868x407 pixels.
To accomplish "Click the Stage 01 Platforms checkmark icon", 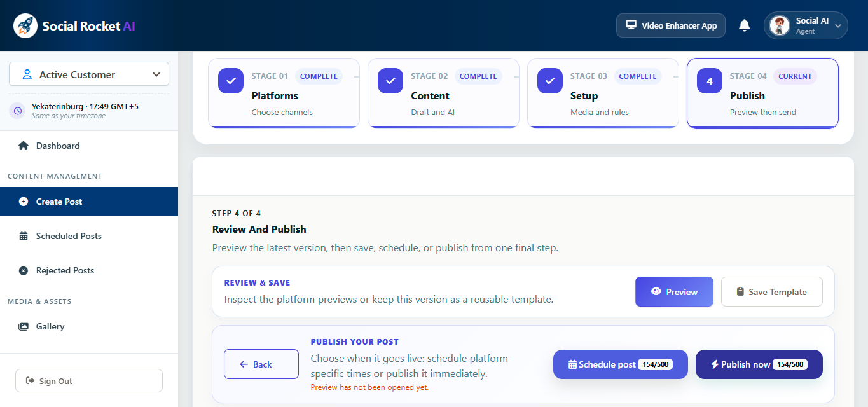I will 231,81.
